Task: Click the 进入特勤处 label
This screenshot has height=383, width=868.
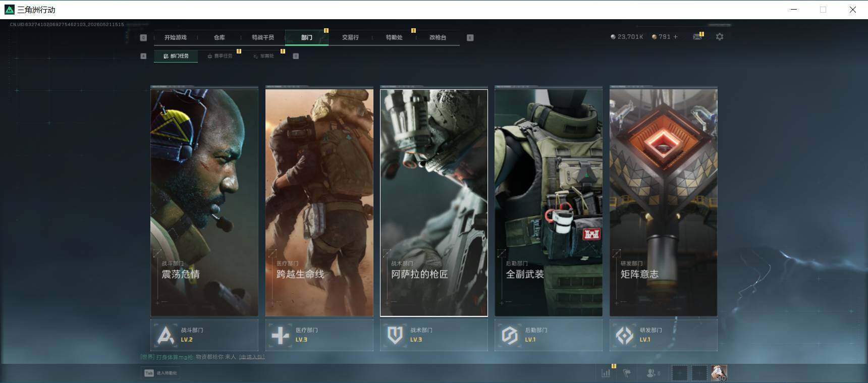Action: (167, 373)
